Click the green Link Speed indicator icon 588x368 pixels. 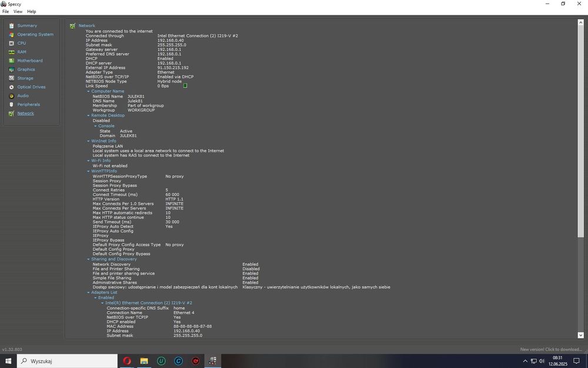pos(185,85)
